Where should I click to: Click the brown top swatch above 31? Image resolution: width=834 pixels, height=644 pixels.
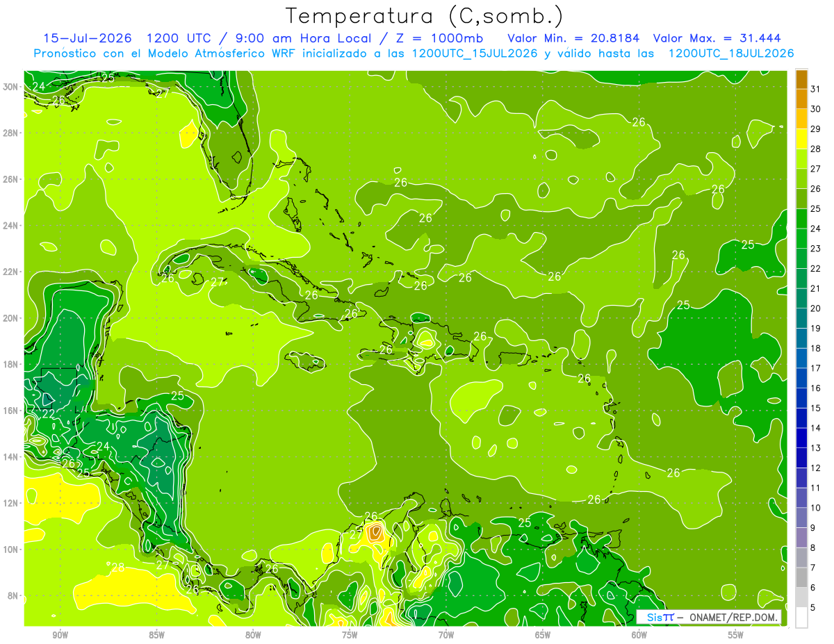tap(801, 79)
